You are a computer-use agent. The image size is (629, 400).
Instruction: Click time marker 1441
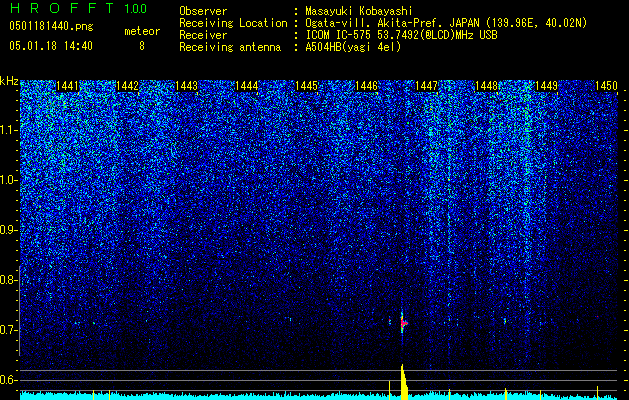67,86
